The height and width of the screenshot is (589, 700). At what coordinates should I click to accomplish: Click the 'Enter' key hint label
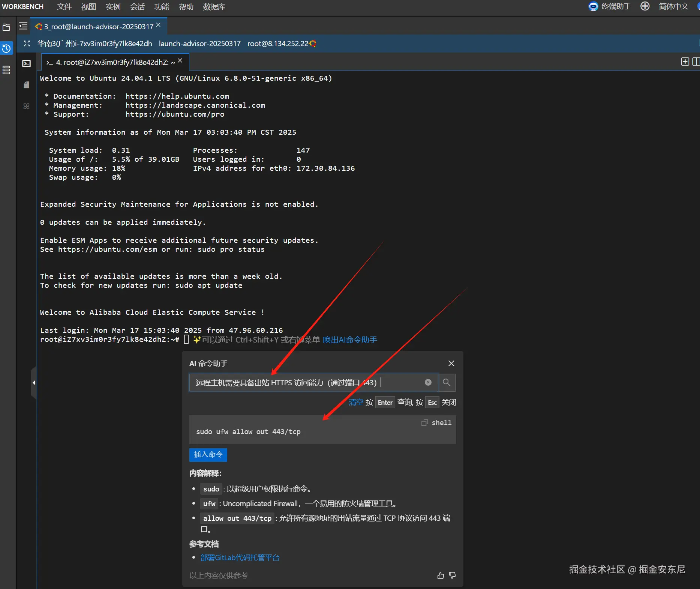pos(385,403)
